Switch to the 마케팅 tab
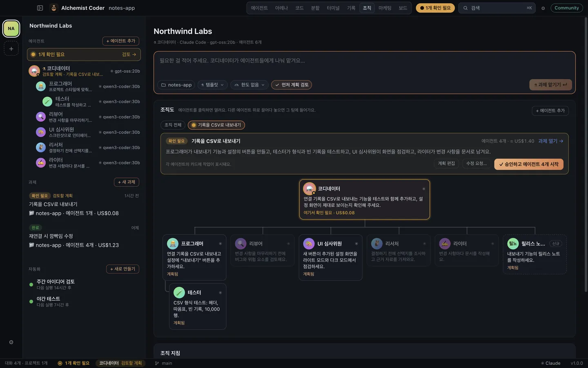 385,8
